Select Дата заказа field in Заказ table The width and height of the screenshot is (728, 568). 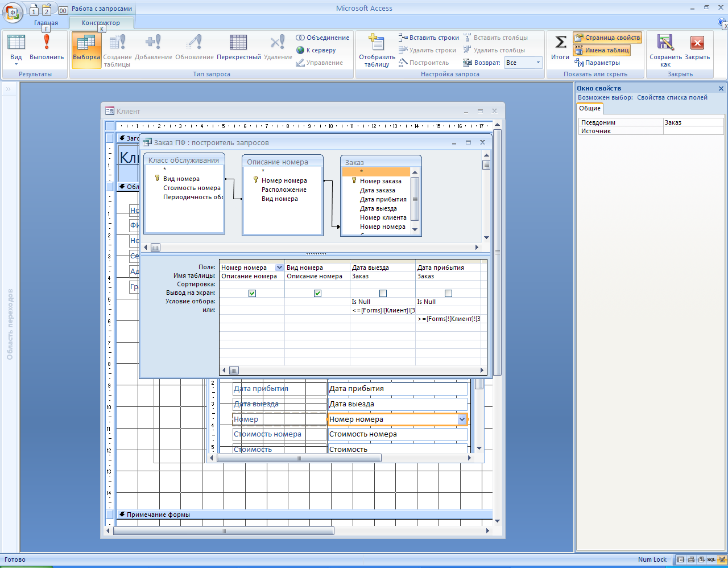[377, 190]
